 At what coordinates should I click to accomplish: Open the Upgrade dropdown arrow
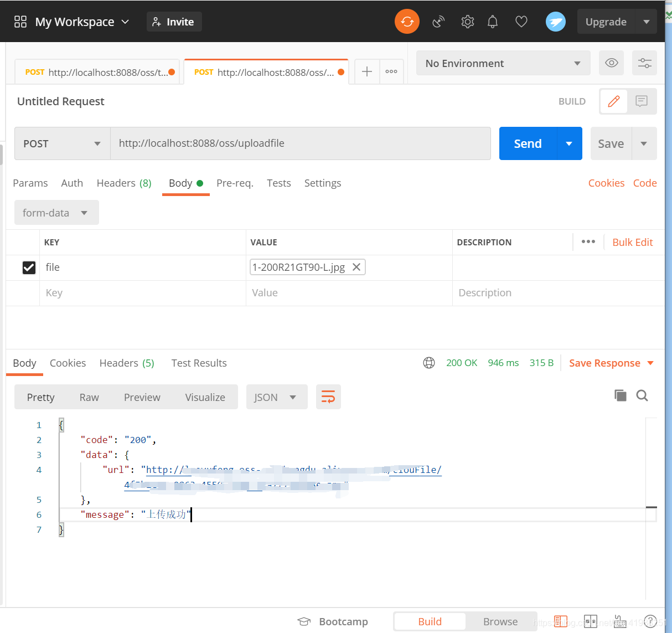pyautogui.click(x=647, y=22)
